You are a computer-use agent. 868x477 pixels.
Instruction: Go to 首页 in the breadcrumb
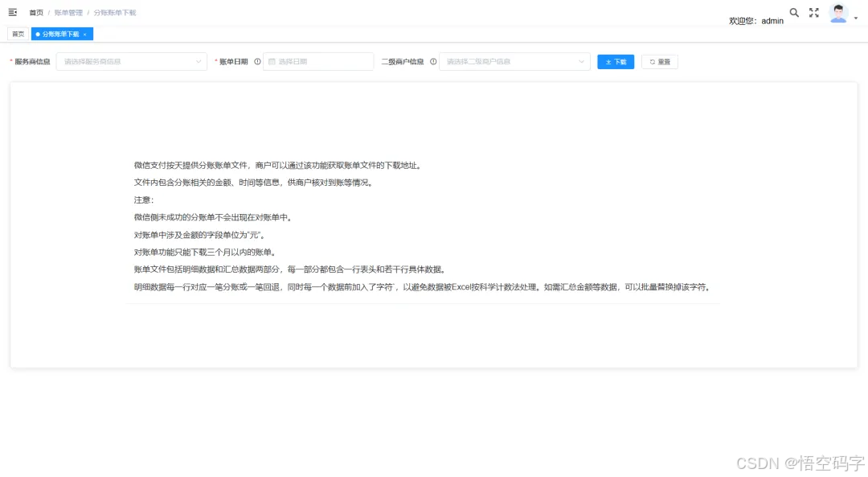coord(36,12)
